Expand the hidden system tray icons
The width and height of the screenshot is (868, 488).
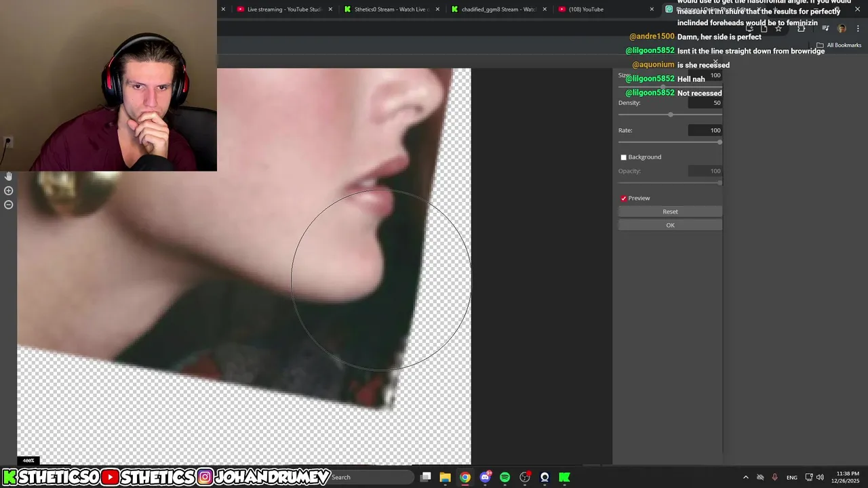point(745,477)
